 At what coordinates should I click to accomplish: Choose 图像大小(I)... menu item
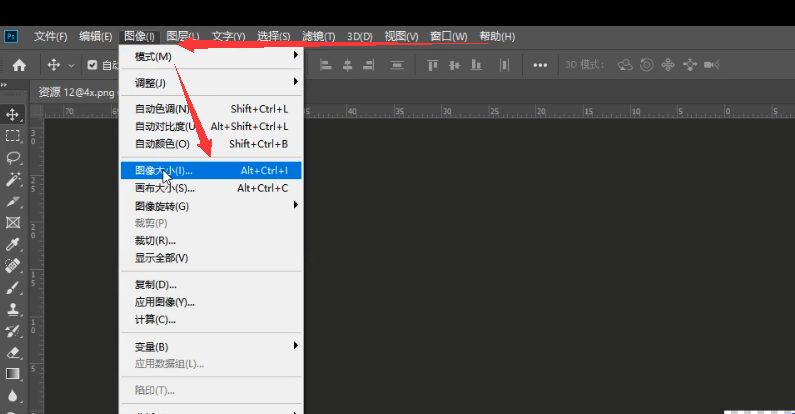coord(211,170)
